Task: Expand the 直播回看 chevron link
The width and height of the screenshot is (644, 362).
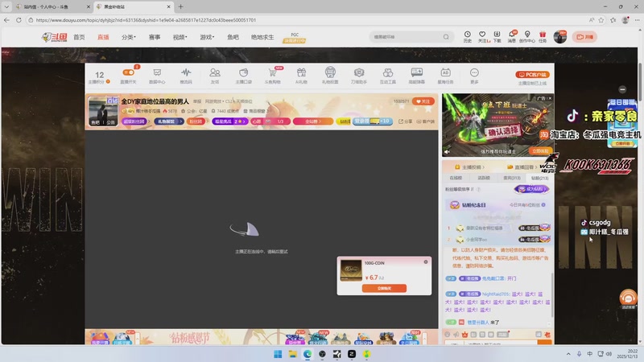Action: click(x=522, y=167)
